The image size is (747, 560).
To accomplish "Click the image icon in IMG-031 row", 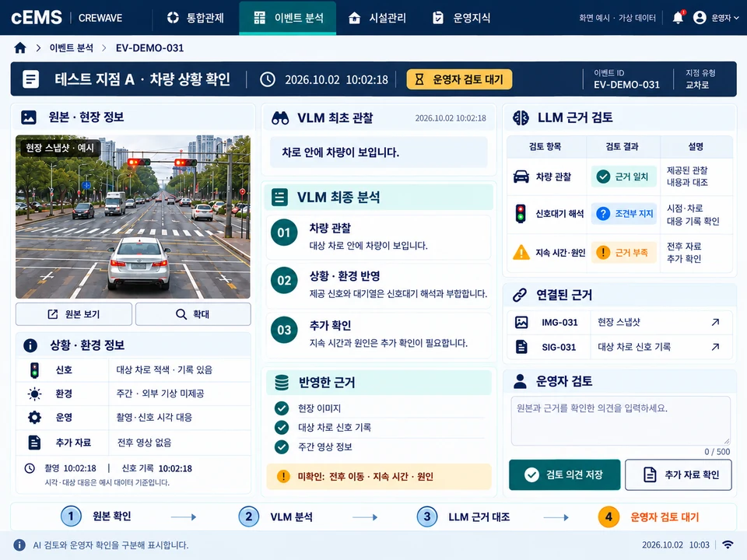I will point(521,322).
